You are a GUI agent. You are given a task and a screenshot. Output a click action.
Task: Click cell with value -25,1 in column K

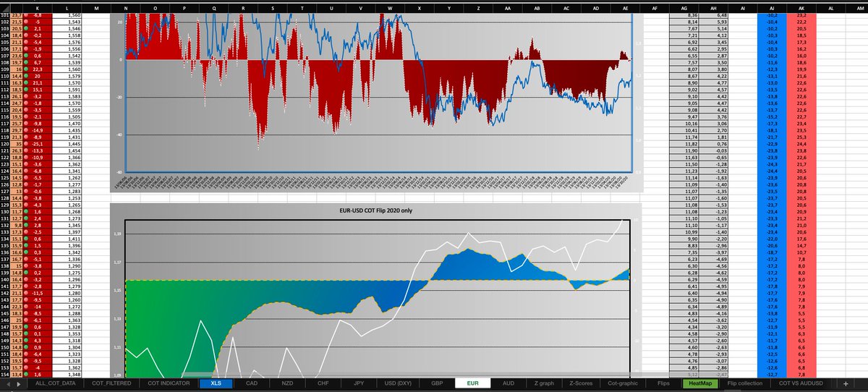point(37,144)
